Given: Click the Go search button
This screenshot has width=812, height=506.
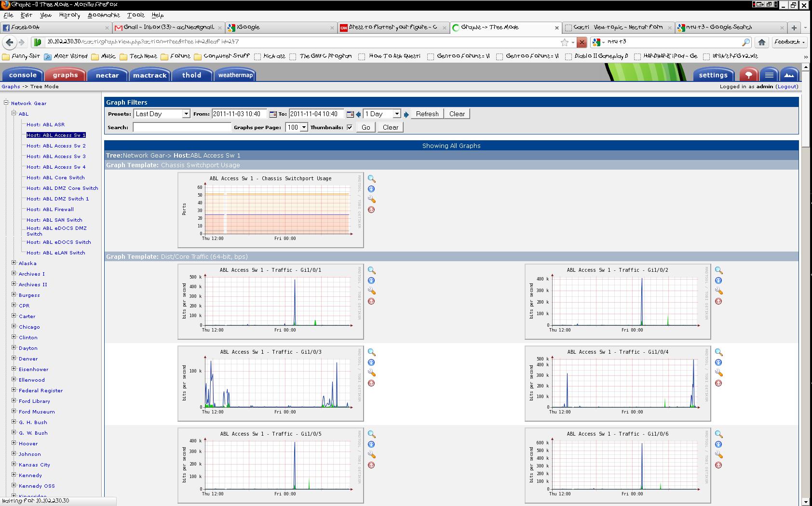Looking at the screenshot, I should click(x=366, y=127).
